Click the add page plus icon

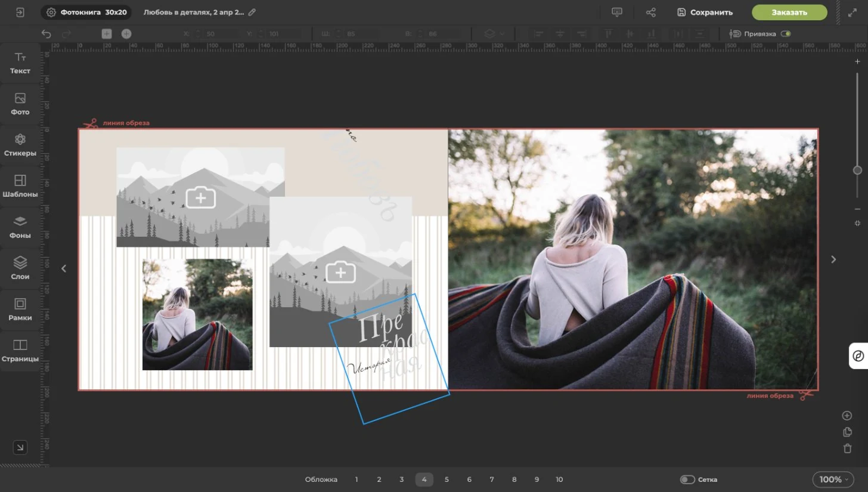[x=847, y=416]
